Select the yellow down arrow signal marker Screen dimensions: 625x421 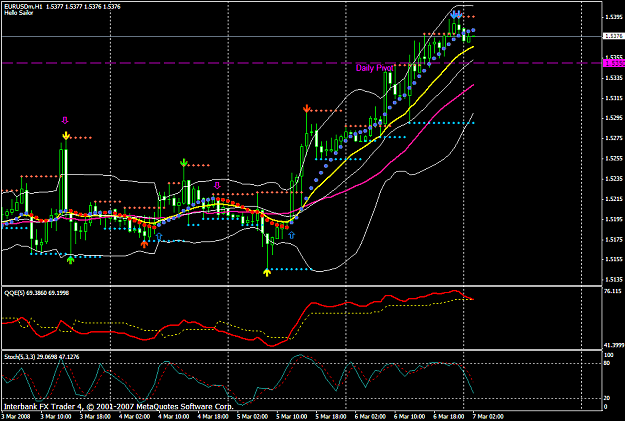(x=66, y=136)
